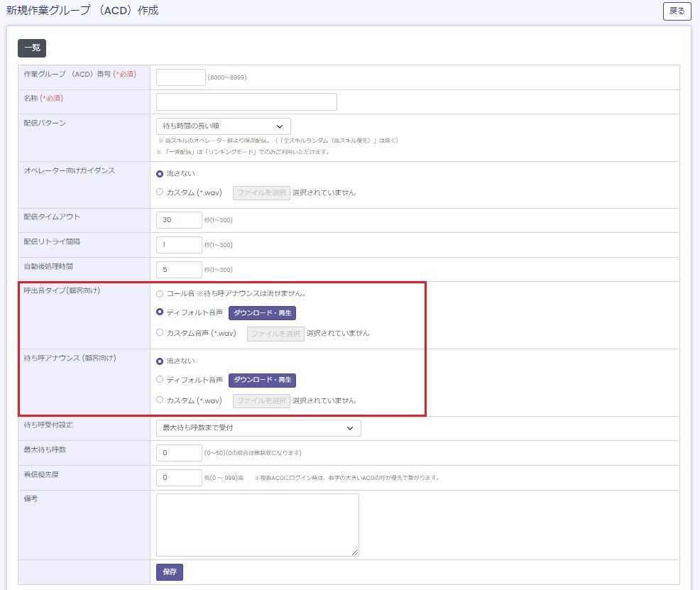Click ファイルを選択 in the オペレーター向けガイダンス row
This screenshot has width=700, height=590.
tap(261, 193)
